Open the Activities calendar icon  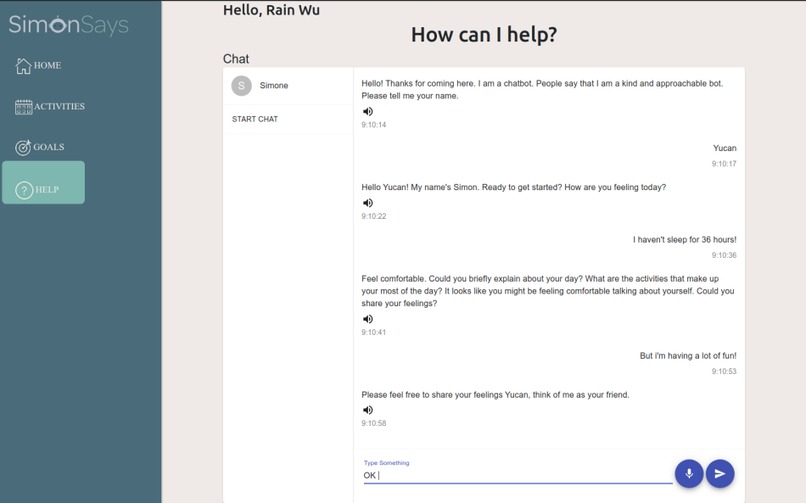pos(24,107)
